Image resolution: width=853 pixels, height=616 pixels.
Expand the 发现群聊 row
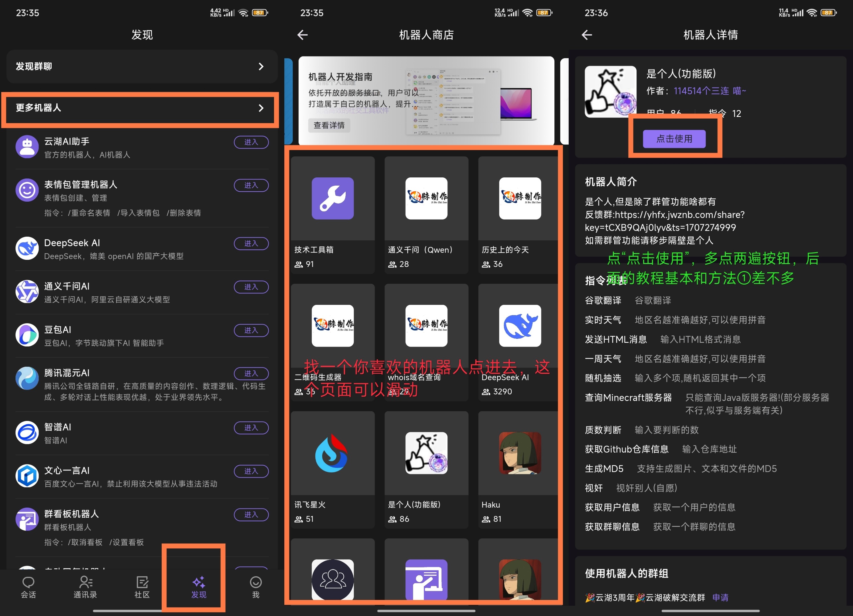pyautogui.click(x=142, y=66)
